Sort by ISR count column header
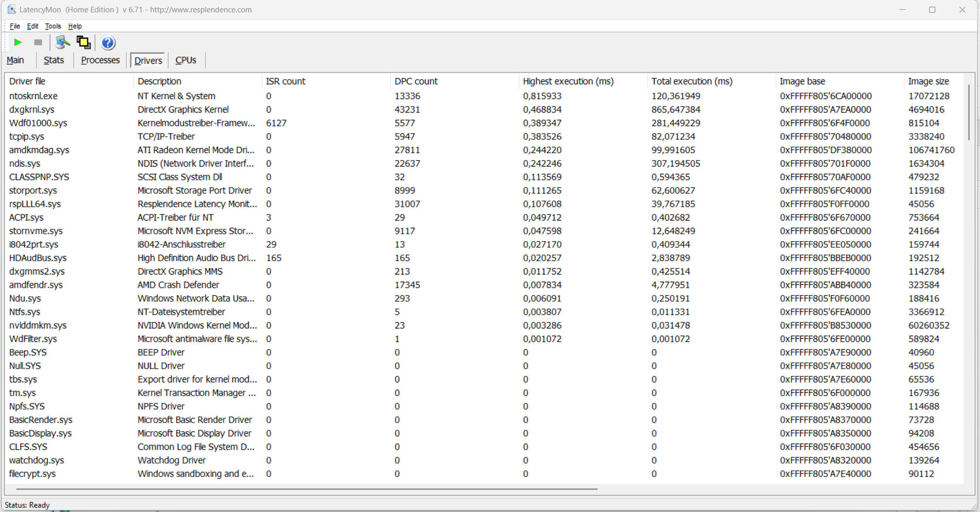Screen dimensions: 980x512 coord(326,81)
